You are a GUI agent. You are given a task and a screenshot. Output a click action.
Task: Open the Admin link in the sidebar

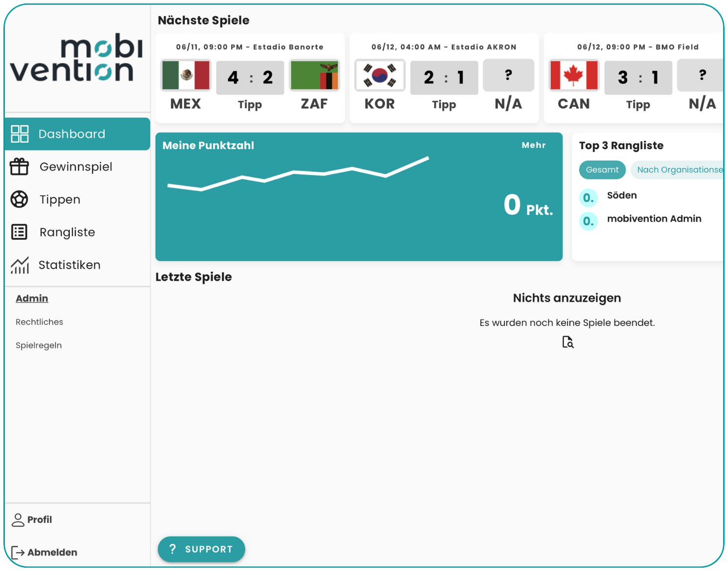pos(32,298)
